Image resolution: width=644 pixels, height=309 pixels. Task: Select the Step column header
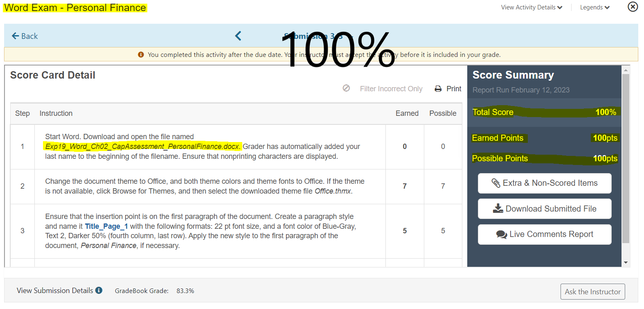(23, 113)
